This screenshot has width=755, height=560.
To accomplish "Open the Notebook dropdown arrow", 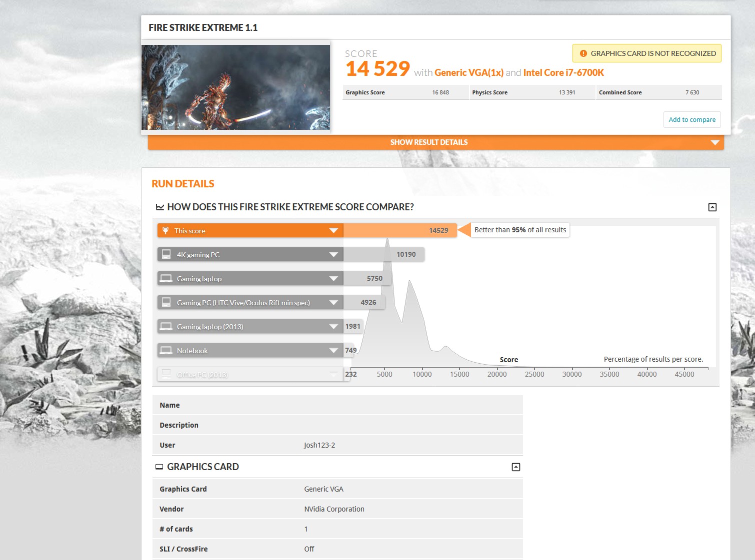I will [333, 350].
